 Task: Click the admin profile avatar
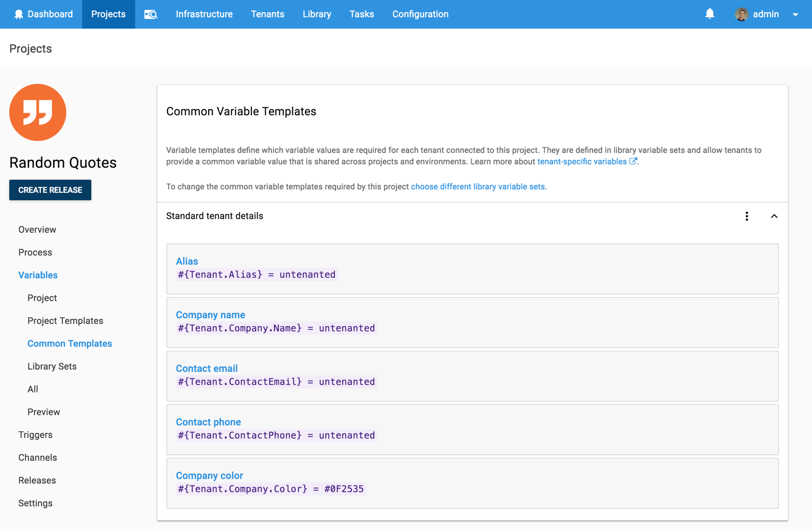[741, 14]
